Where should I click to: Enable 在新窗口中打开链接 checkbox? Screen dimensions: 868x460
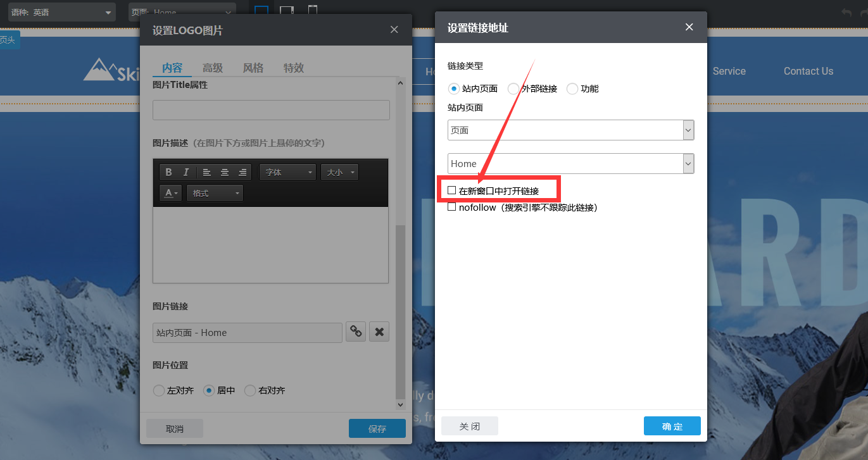(452, 190)
